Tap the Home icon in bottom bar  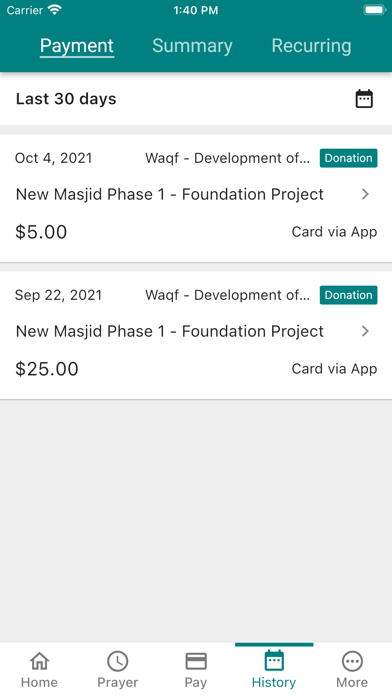click(40, 661)
